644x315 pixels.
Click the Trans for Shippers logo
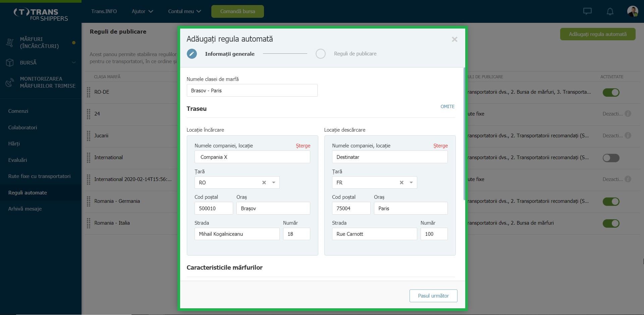click(x=41, y=15)
